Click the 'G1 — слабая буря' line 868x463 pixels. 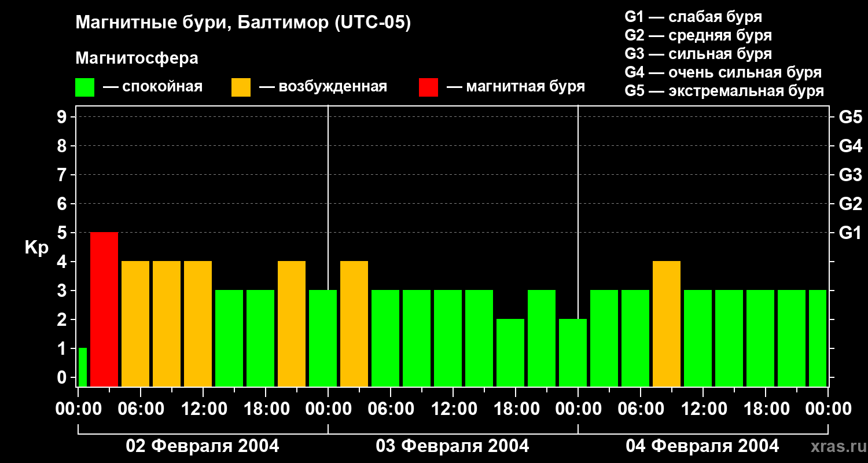click(693, 17)
